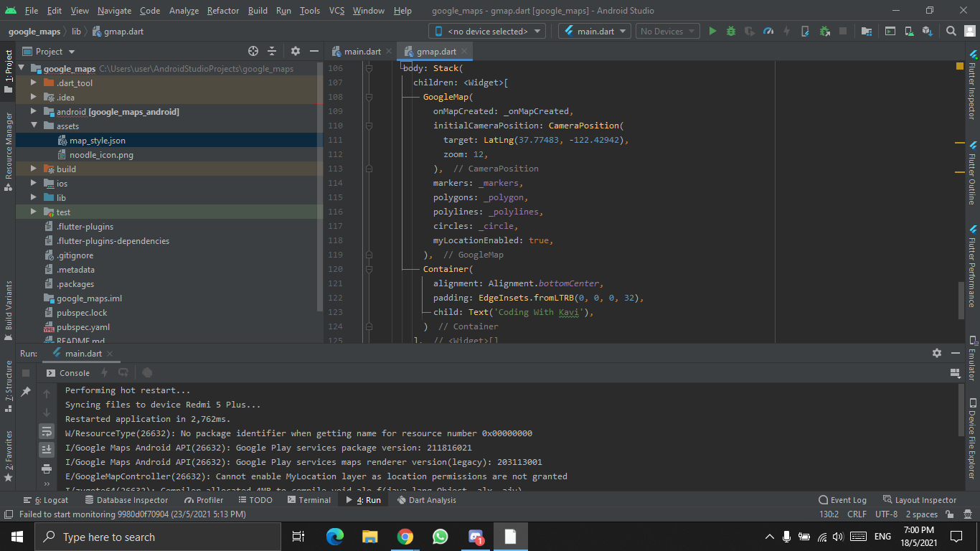
Task: Start debugging with the green bug icon
Action: coord(731,31)
